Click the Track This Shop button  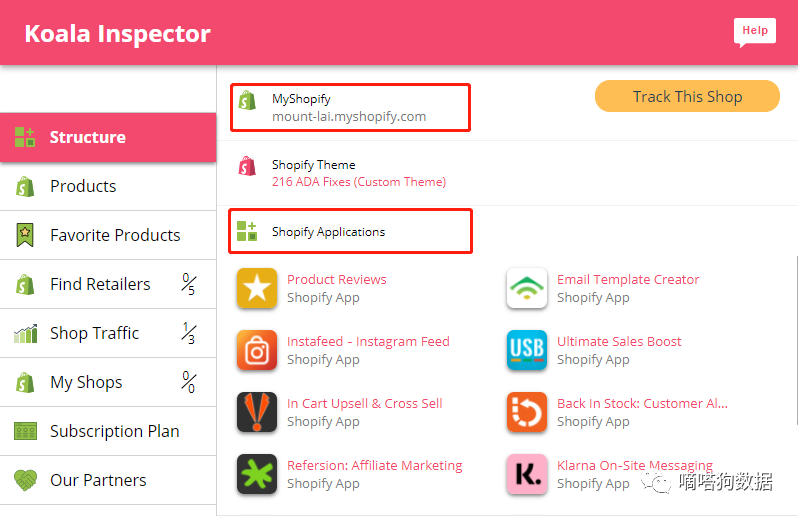[x=687, y=96]
